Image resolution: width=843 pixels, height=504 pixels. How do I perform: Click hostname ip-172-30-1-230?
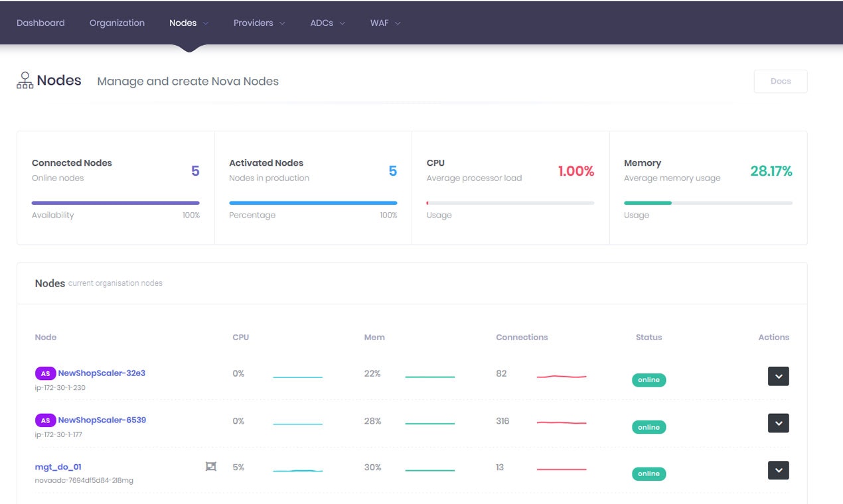[60, 388]
